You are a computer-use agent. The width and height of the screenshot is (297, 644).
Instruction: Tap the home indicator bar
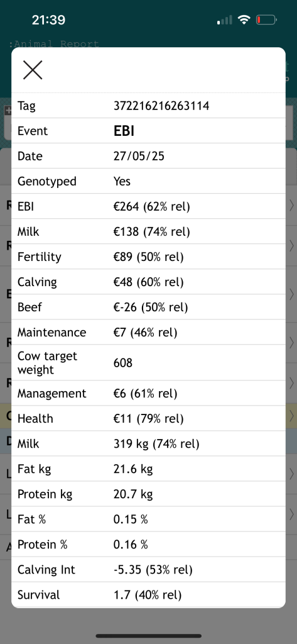(x=148, y=636)
